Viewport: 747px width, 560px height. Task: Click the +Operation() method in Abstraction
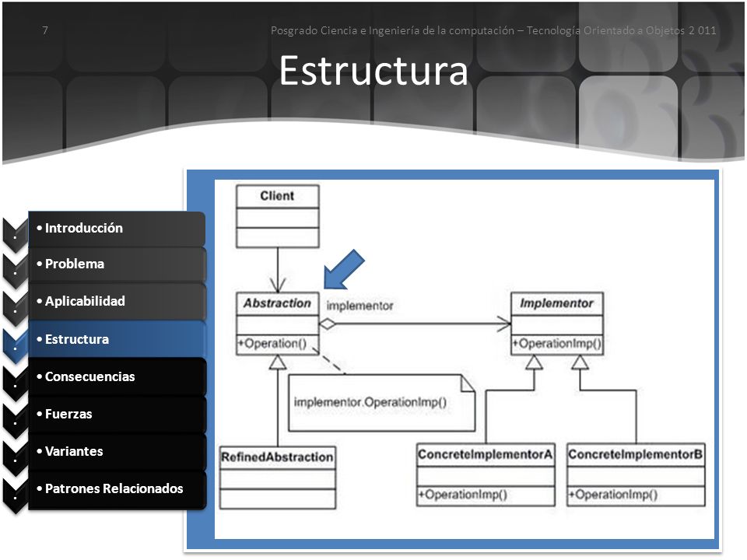(x=272, y=343)
